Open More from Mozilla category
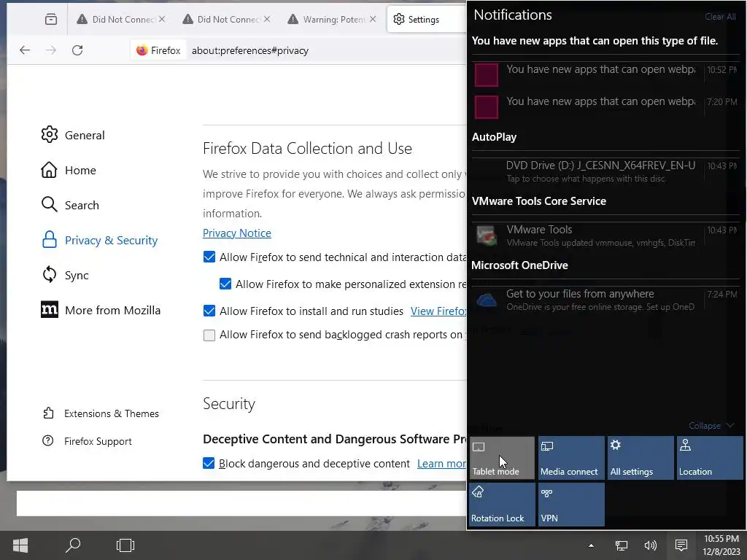This screenshot has height=560, width=747. click(x=101, y=310)
